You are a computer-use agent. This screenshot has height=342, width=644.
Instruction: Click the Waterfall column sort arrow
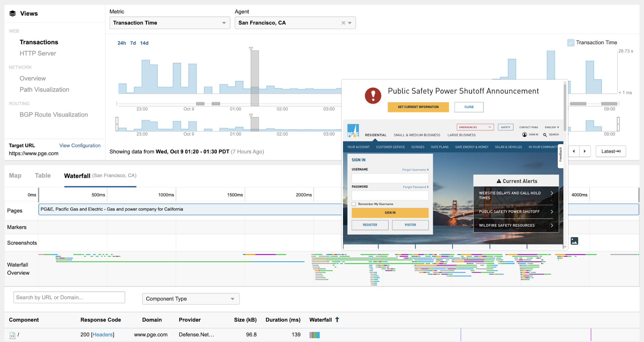pos(337,319)
